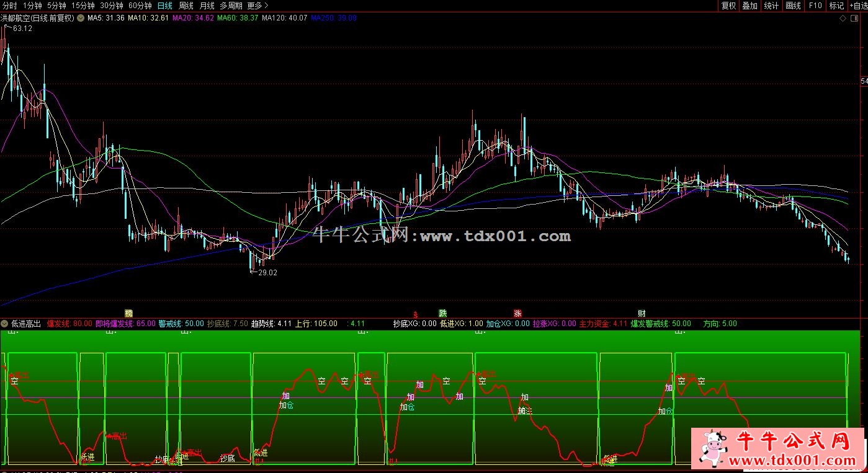Expand the 低进高出 indicator dropdown arrow
Image resolution: width=868 pixels, height=473 pixels.
5,324
